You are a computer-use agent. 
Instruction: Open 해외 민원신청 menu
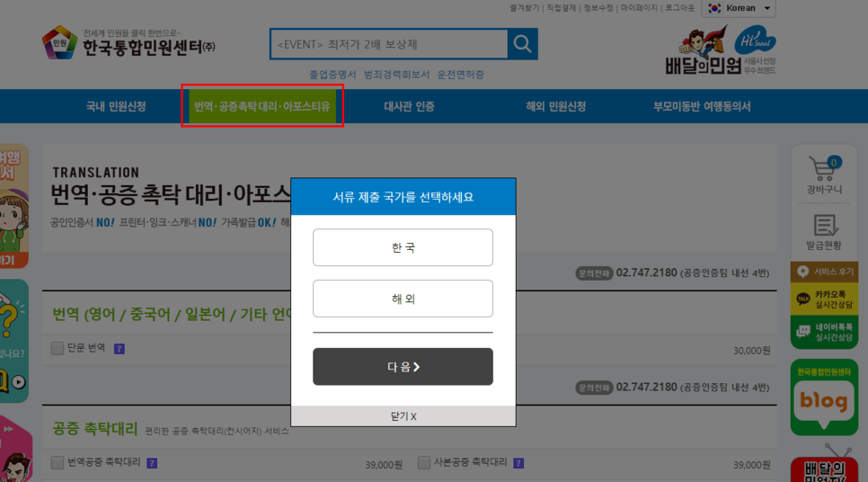(x=556, y=106)
